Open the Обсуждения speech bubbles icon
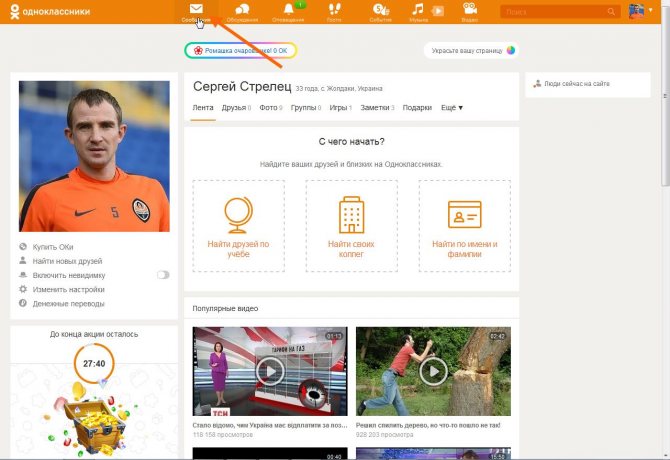Image resolution: width=670 pixels, height=460 pixels. point(242,9)
